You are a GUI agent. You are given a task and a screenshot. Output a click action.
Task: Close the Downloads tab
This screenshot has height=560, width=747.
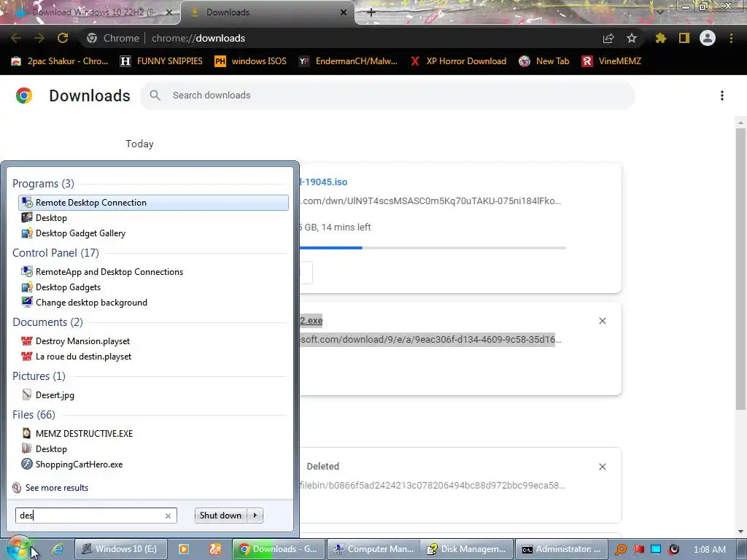(x=344, y=12)
